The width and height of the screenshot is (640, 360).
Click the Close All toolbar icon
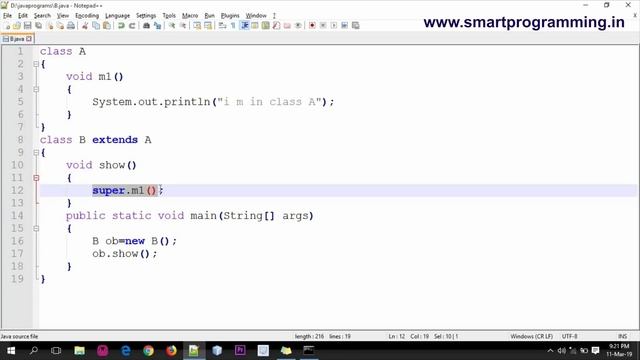click(x=60, y=26)
